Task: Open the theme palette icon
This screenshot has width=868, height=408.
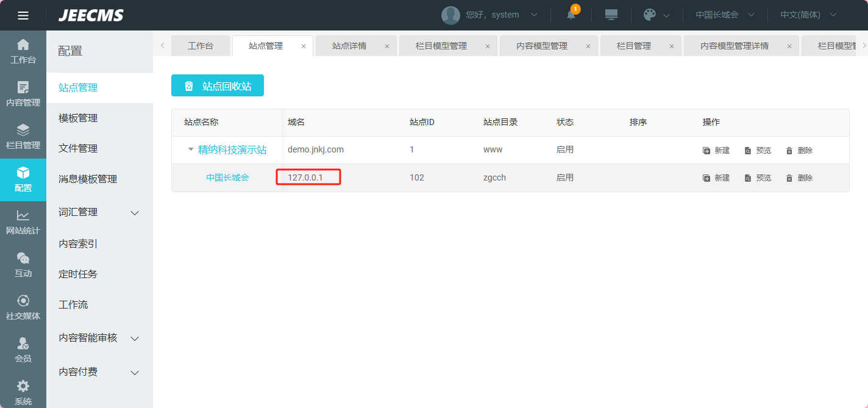Action: tap(650, 15)
